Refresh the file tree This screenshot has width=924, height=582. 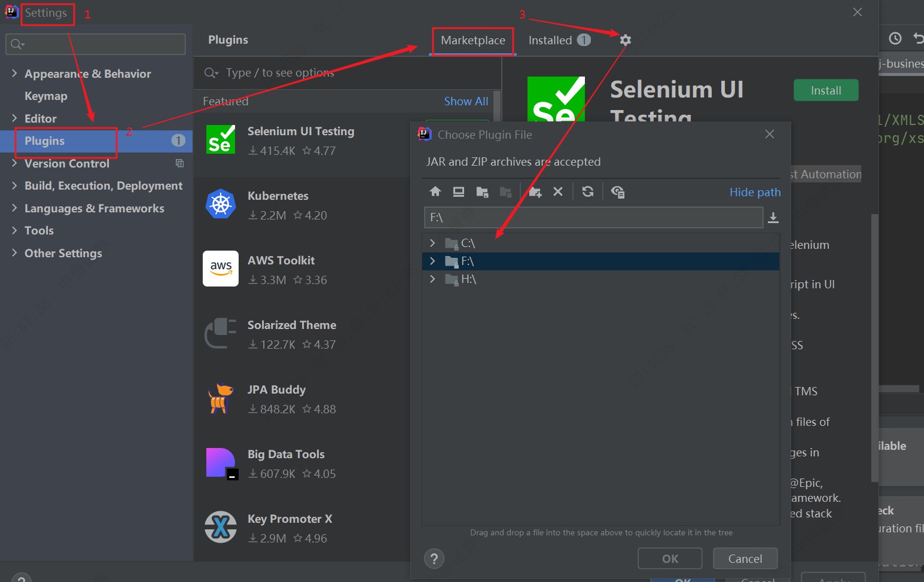point(588,191)
